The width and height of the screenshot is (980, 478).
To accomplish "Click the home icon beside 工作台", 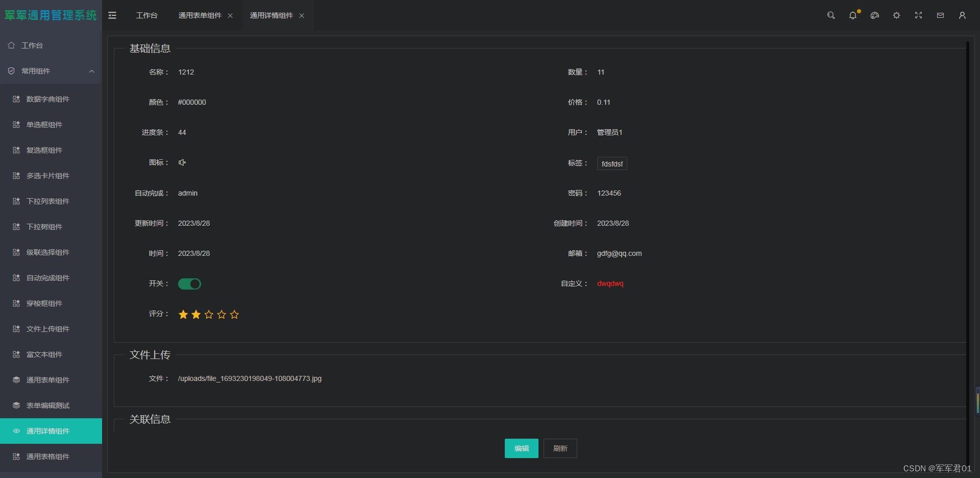I will pyautogui.click(x=11, y=45).
